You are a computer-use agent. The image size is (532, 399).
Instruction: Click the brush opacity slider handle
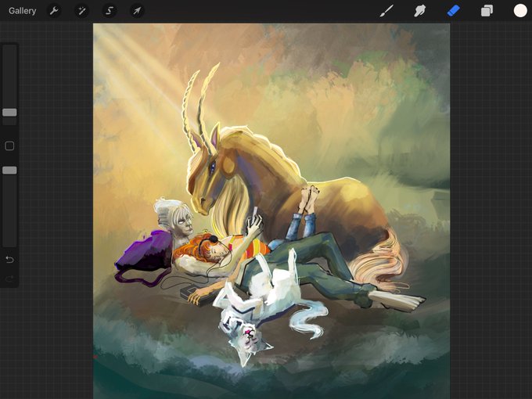pos(9,171)
